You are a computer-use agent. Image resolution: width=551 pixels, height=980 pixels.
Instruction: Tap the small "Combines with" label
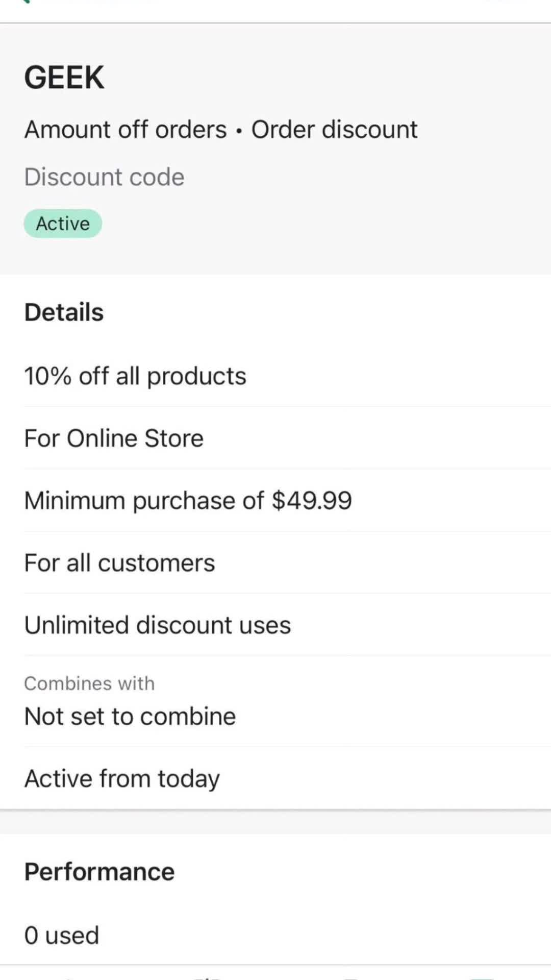89,683
